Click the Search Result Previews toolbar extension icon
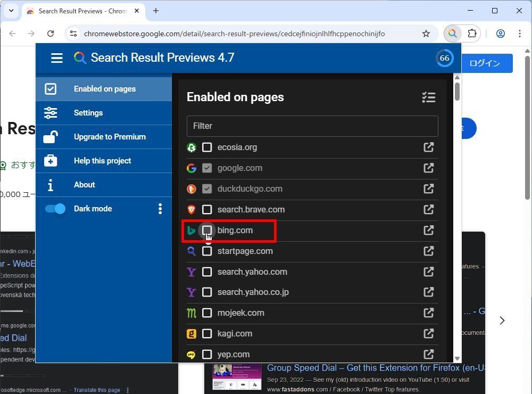 click(x=453, y=34)
